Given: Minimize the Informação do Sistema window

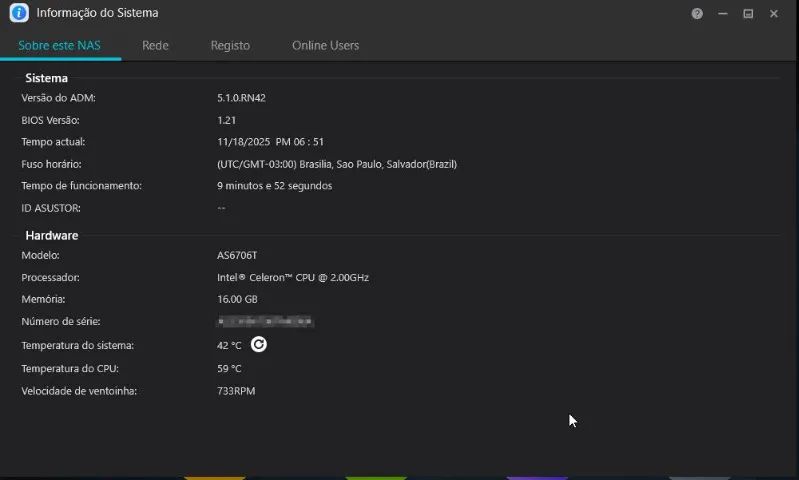Looking at the screenshot, I should pos(723,14).
